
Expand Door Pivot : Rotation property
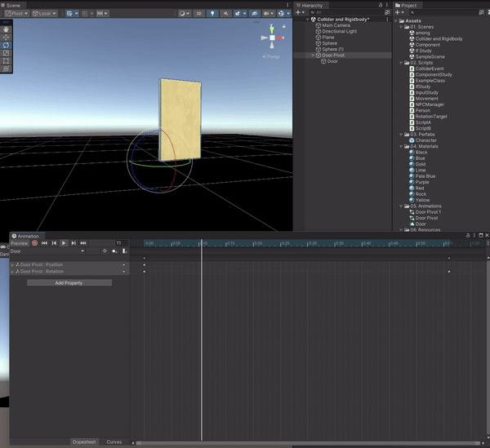tap(12, 272)
